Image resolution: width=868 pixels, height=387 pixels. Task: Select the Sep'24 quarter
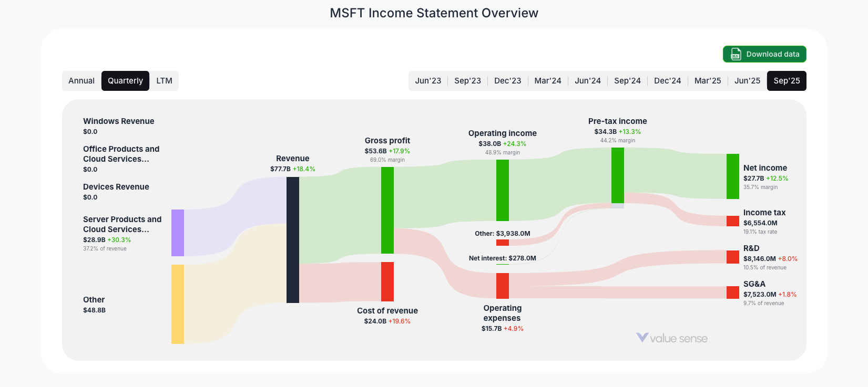(x=627, y=81)
